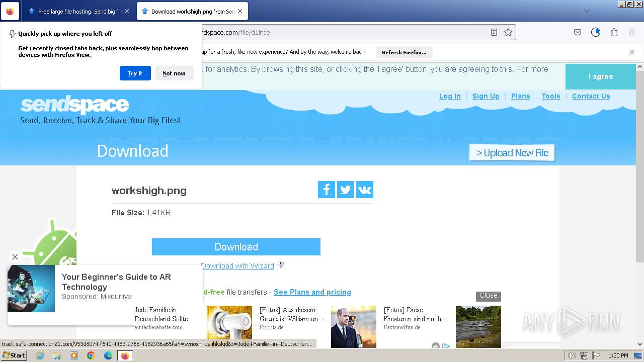Open the Aus diesem Grund ist William ad
644x362 pixels.
point(292,314)
